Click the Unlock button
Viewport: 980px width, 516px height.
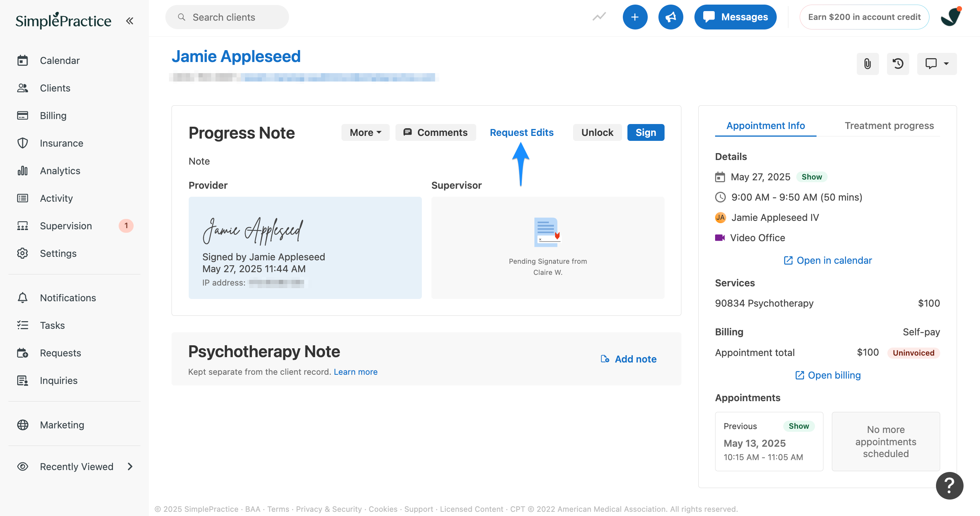click(597, 132)
